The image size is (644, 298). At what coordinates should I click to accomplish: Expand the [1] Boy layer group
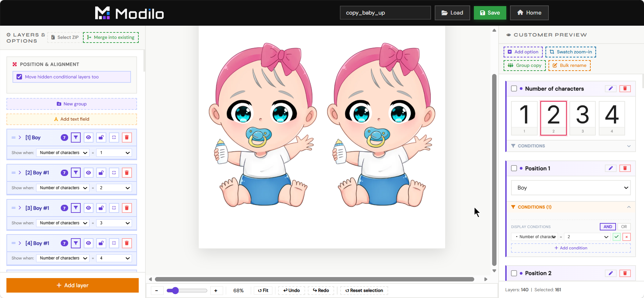point(20,138)
